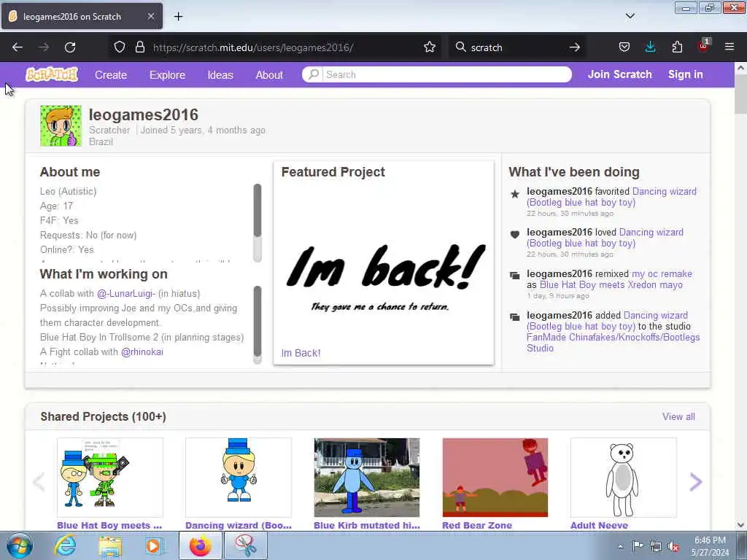Open FanMade Chinafakes/Knockoffs/Bootlegs Studio link

point(613,343)
